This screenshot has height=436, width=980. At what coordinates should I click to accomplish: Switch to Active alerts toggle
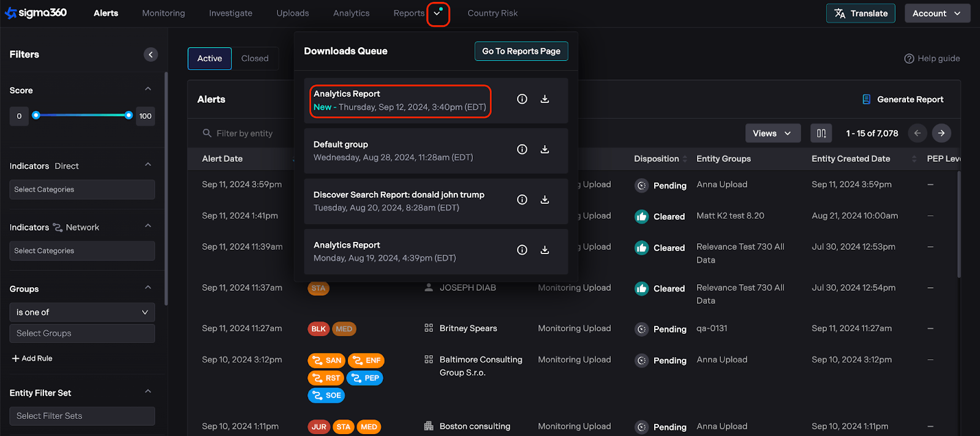(209, 59)
